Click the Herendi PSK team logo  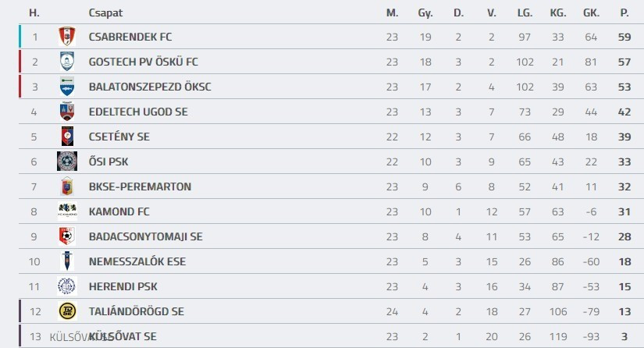click(67, 286)
